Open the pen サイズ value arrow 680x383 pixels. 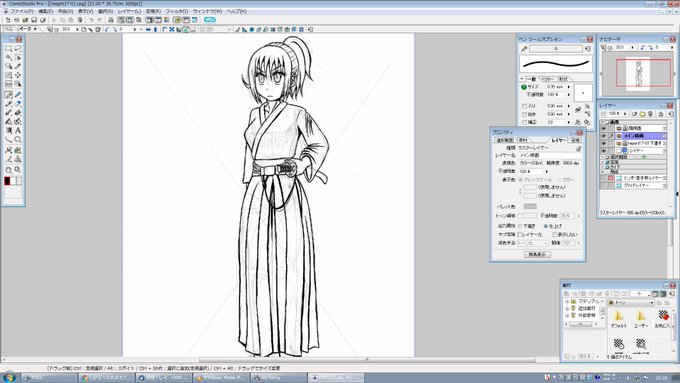[x=569, y=87]
